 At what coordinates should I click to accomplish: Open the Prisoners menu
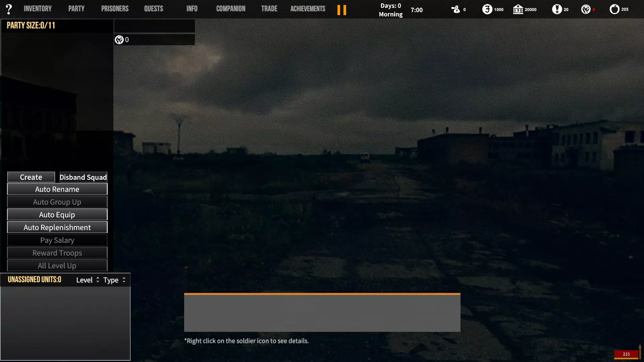(x=115, y=9)
